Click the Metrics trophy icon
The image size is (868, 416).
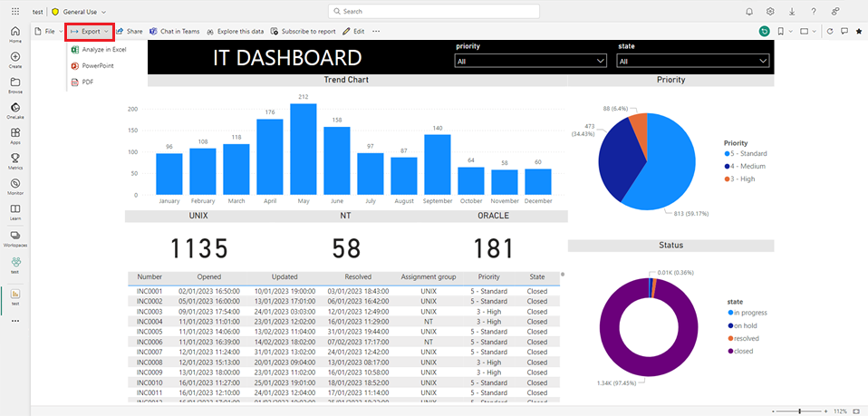point(14,160)
